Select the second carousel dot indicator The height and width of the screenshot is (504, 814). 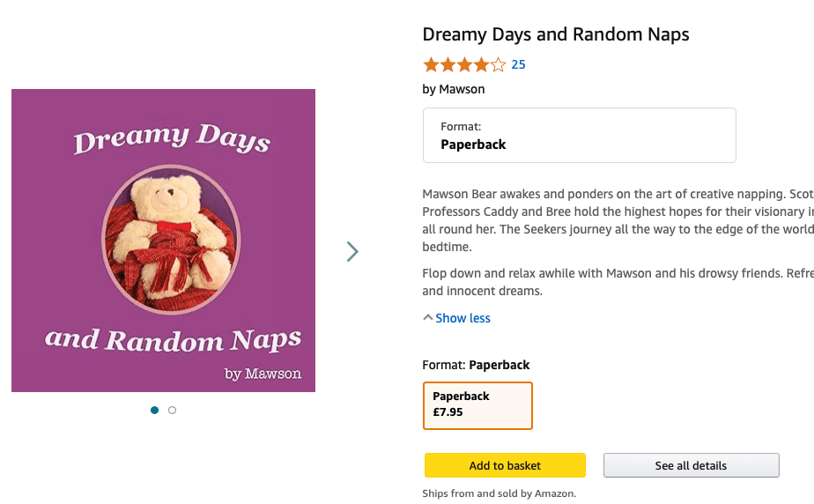172,410
